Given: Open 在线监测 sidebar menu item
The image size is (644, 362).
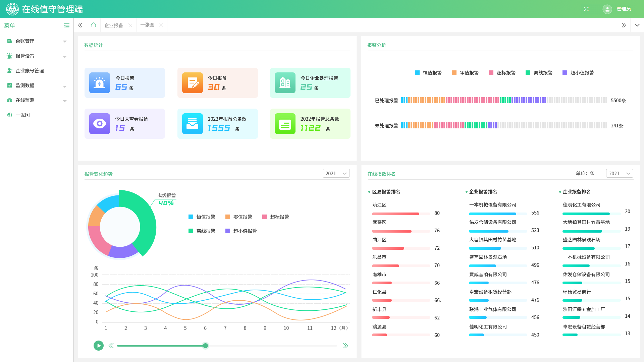Looking at the screenshot, I should pyautogui.click(x=37, y=100).
